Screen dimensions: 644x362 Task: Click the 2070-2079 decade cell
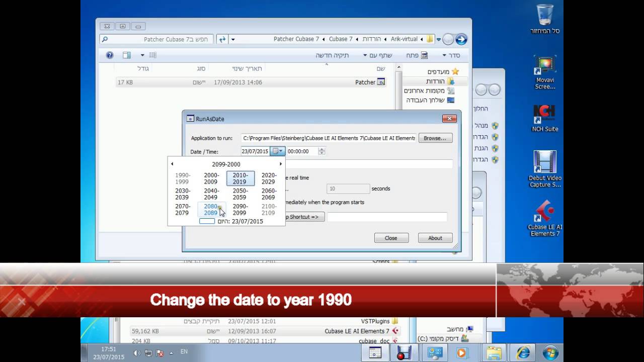[x=183, y=210]
